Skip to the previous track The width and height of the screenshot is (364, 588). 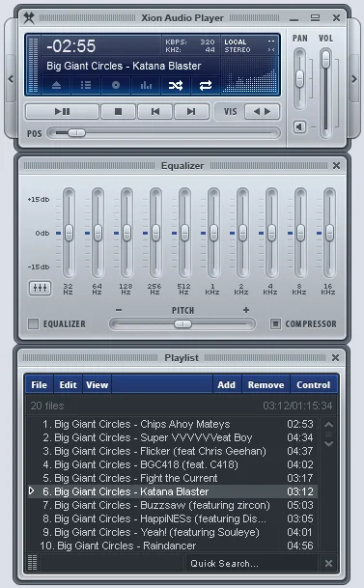(x=155, y=111)
